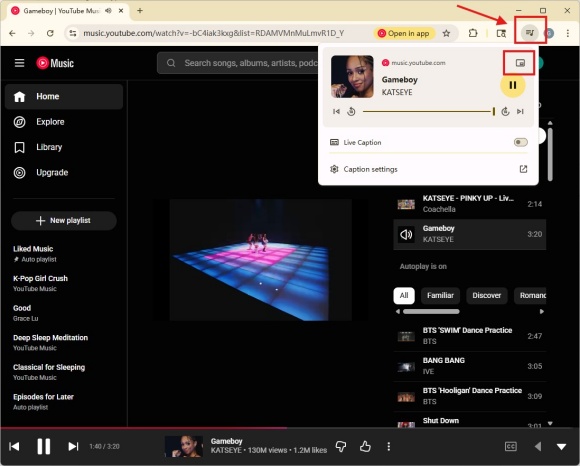Toggle Live Caption switch

click(520, 142)
